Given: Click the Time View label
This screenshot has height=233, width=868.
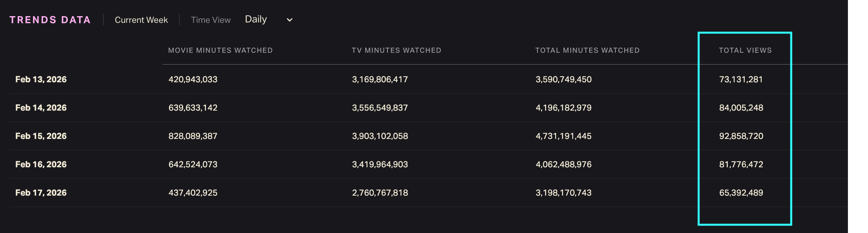Looking at the screenshot, I should [x=211, y=20].
